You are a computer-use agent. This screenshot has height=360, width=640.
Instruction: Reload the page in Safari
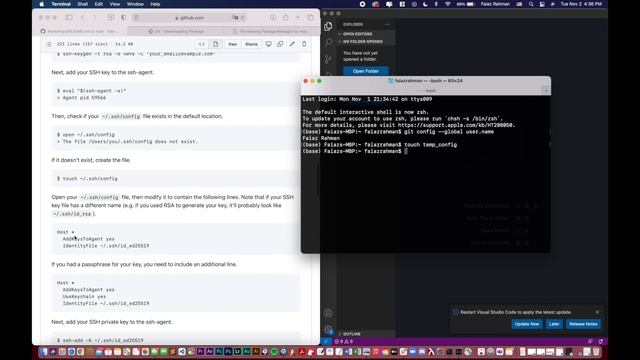[x=243, y=18]
